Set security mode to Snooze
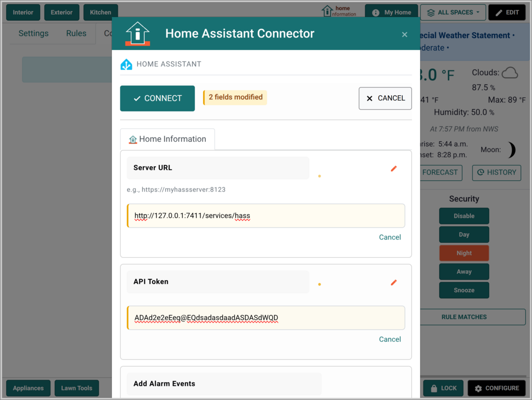The width and height of the screenshot is (532, 400). pos(464,291)
